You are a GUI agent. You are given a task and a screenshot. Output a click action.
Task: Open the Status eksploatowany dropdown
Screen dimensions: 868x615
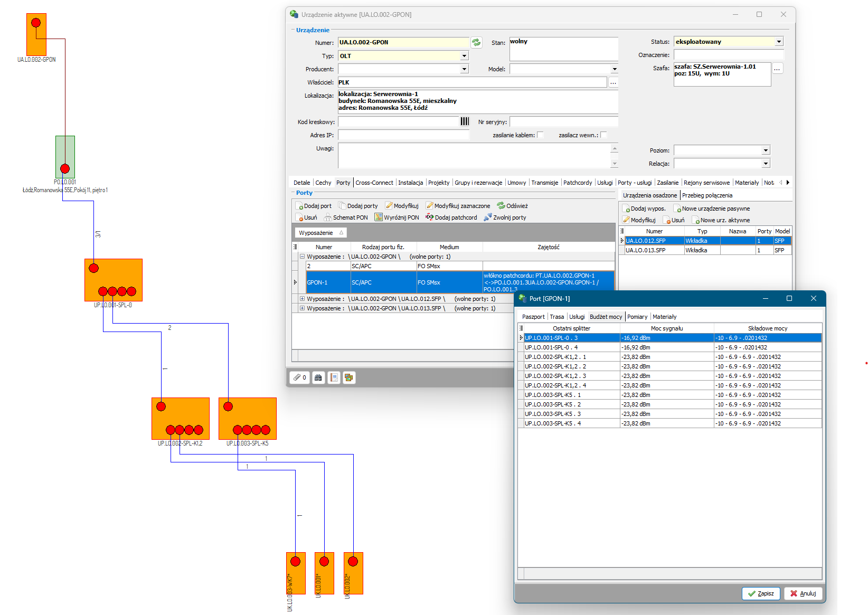pyautogui.click(x=779, y=42)
